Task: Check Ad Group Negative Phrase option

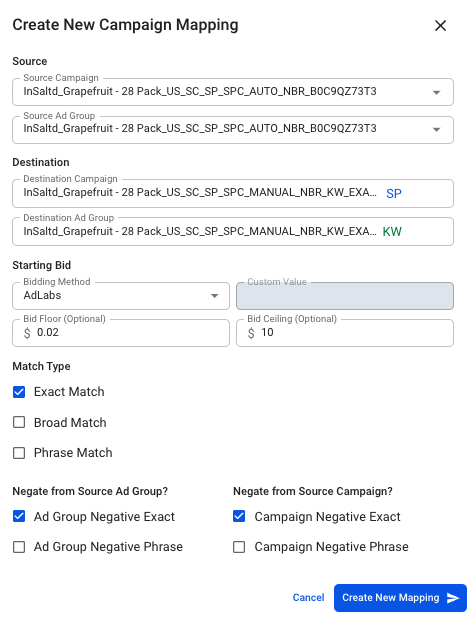Action: pyautogui.click(x=19, y=547)
